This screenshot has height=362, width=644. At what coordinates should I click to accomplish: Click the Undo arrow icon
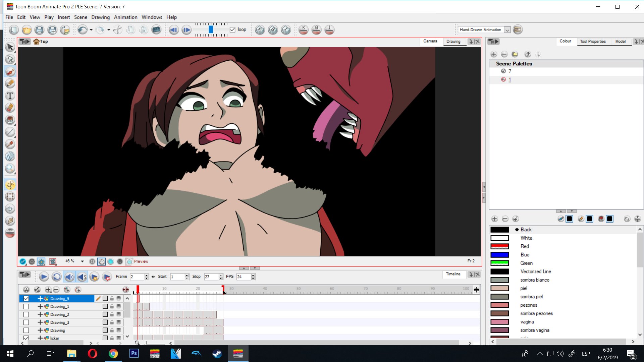pyautogui.click(x=82, y=30)
